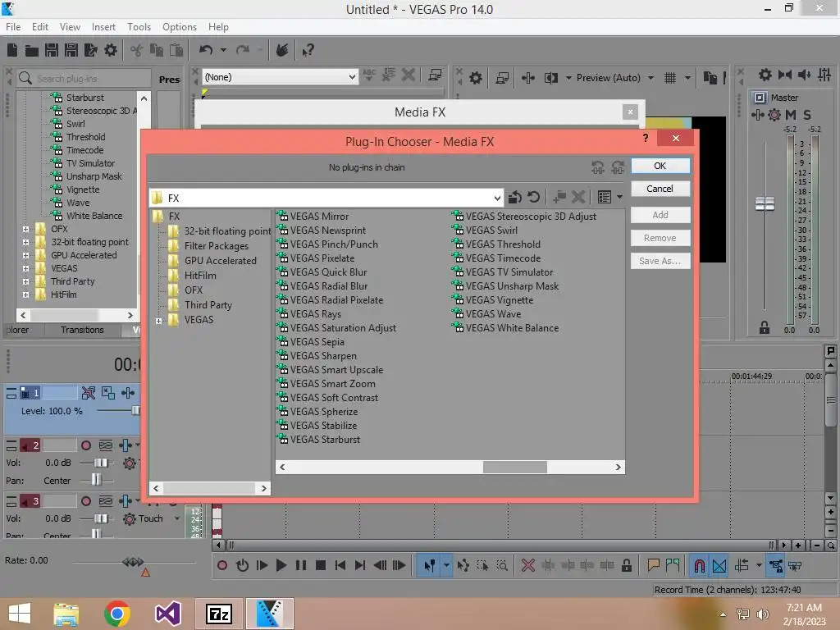Image resolution: width=840 pixels, height=630 pixels.
Task: Click the Play button
Action: coord(281,565)
